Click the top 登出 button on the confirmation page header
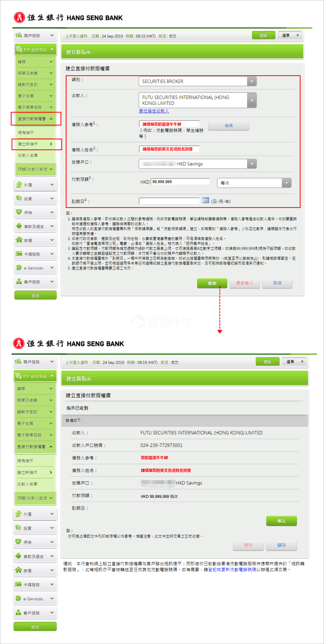Viewport: 324px width, 644px height. click(267, 362)
